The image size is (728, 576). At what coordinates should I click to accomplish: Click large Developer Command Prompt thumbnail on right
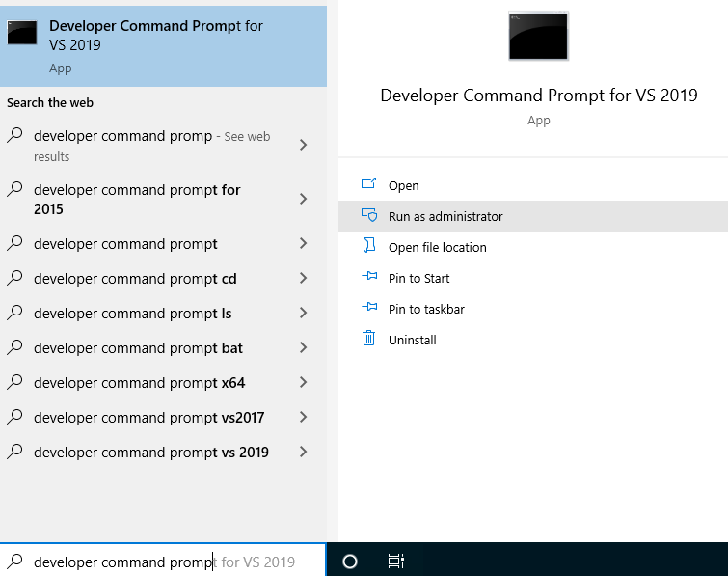(538, 37)
